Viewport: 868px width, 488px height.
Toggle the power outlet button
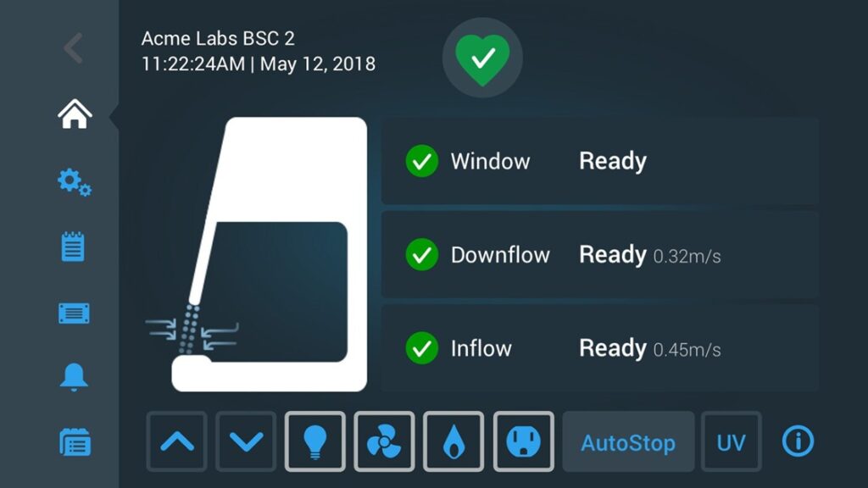(x=524, y=441)
